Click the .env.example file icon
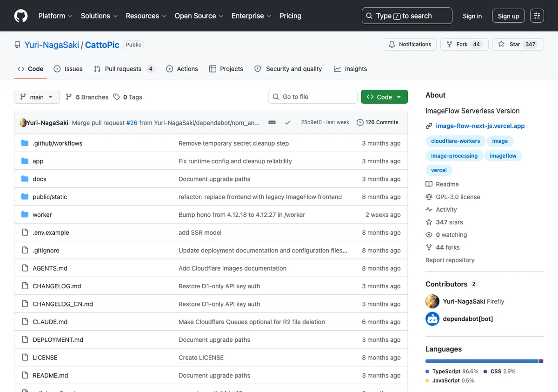This screenshot has width=558, height=392. [25, 233]
